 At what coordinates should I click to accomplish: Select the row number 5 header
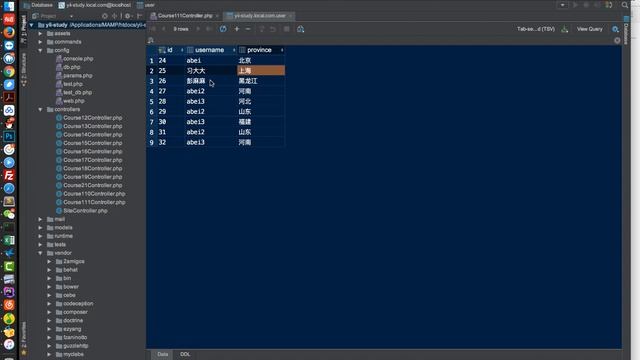click(151, 101)
